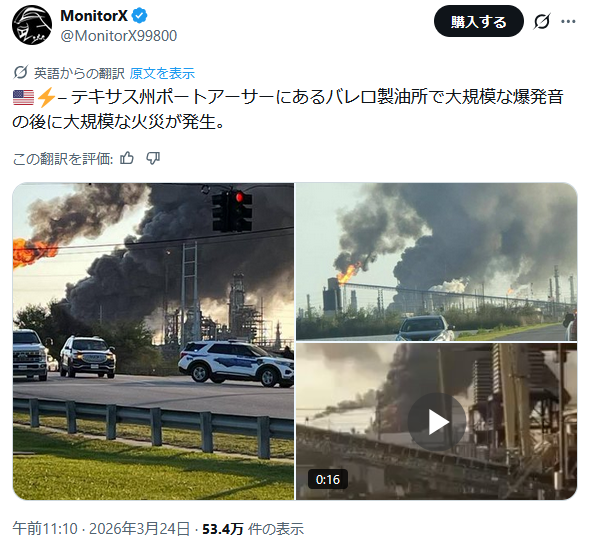The height and width of the screenshot is (542, 589).
Task: Click the 英語からの翻訳 label
Action: (x=79, y=73)
